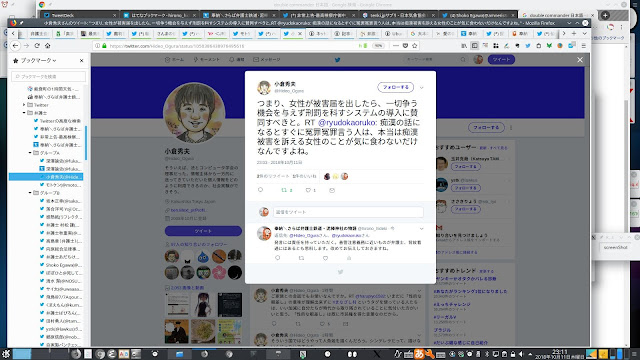Open profile more options dots
The height and width of the screenshot is (360, 640).
(x=511, y=127)
